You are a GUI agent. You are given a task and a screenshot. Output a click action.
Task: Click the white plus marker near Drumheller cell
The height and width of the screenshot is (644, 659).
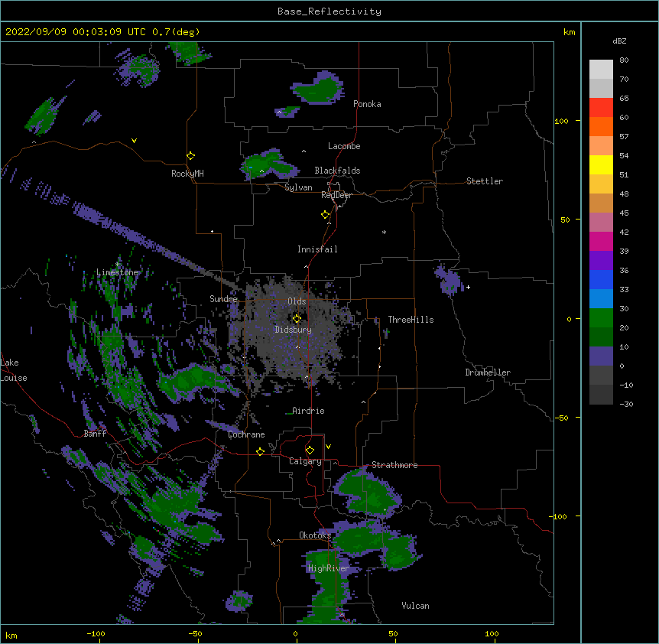(468, 288)
